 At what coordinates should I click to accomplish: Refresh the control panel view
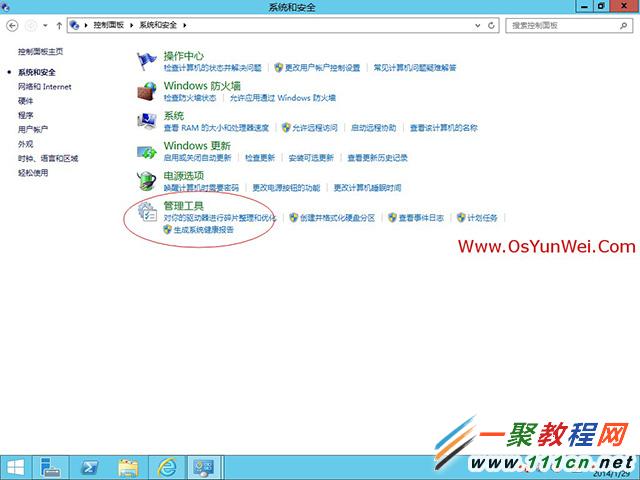(491, 25)
